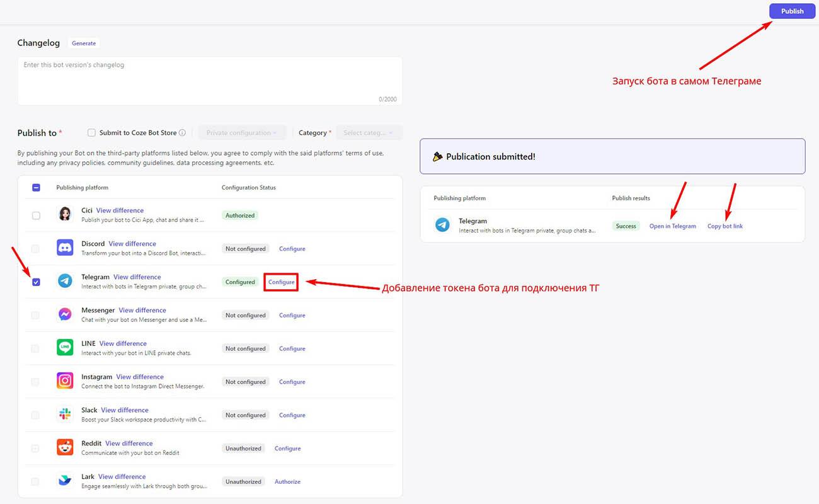Click the Instagram platform icon
The image size is (819, 504).
pyautogui.click(x=65, y=381)
